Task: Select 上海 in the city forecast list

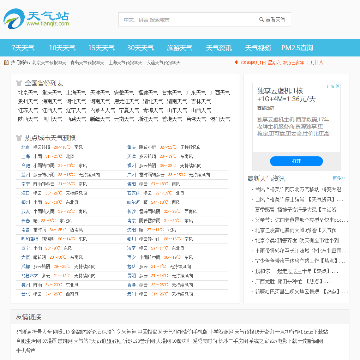Action: point(25,156)
